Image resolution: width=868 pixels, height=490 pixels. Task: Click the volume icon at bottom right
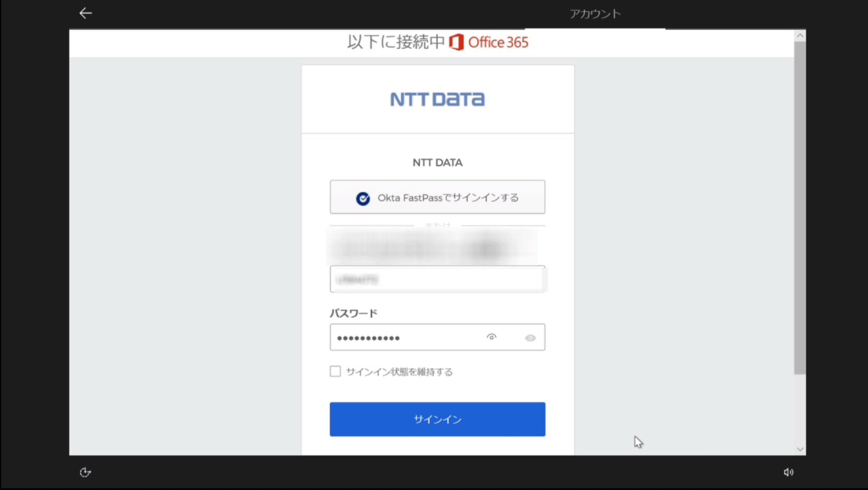pyautogui.click(x=789, y=472)
